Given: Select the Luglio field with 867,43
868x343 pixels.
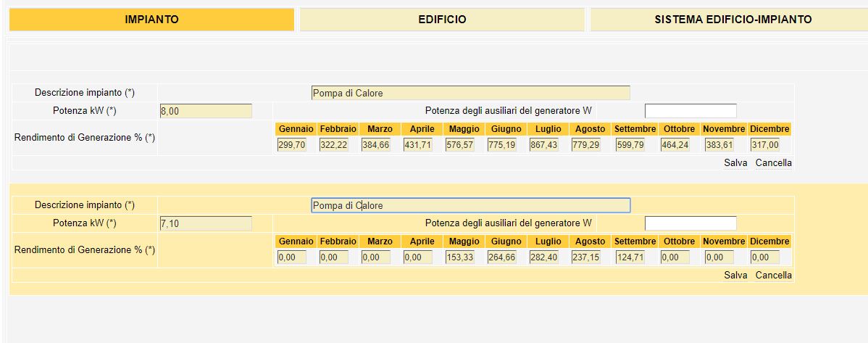Looking at the screenshot, I should 543,145.
